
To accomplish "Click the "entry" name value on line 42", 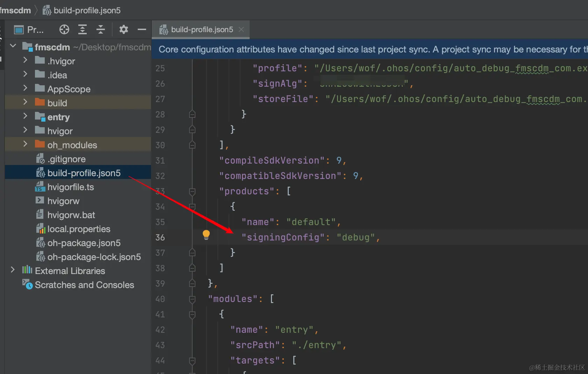I will 294,330.
